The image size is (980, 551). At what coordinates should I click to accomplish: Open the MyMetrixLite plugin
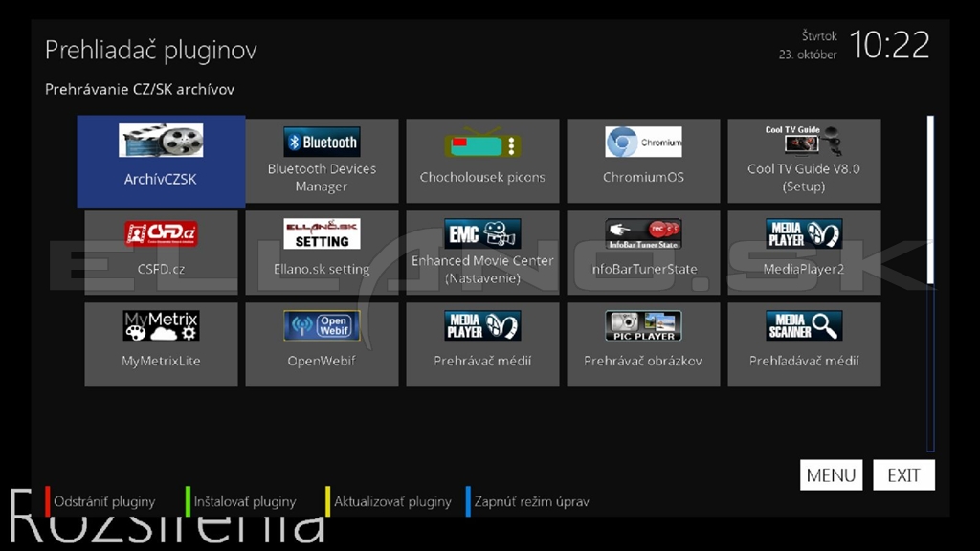[x=161, y=344]
